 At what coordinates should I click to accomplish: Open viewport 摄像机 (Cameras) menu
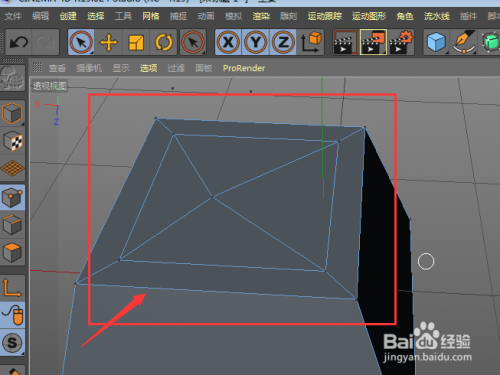click(89, 68)
